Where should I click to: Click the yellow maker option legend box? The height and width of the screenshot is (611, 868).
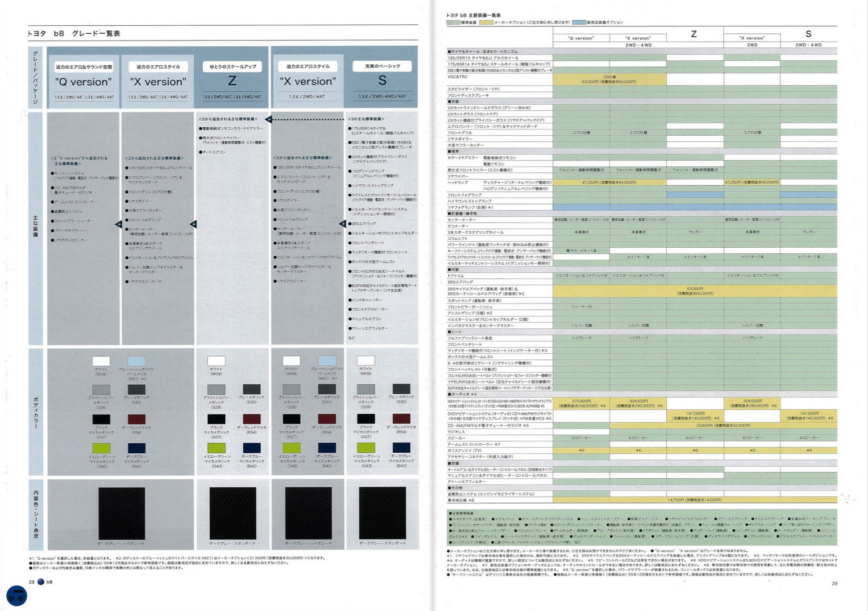point(486,23)
